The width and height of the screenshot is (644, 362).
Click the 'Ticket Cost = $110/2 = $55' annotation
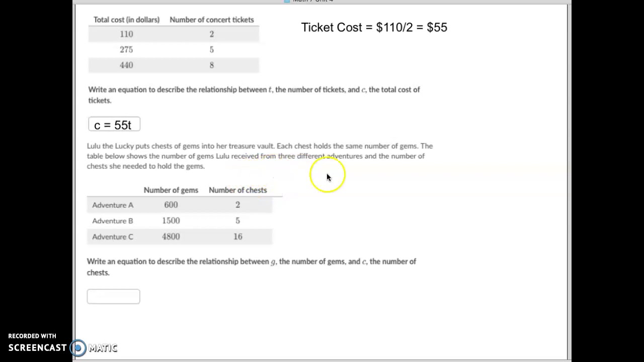click(374, 28)
